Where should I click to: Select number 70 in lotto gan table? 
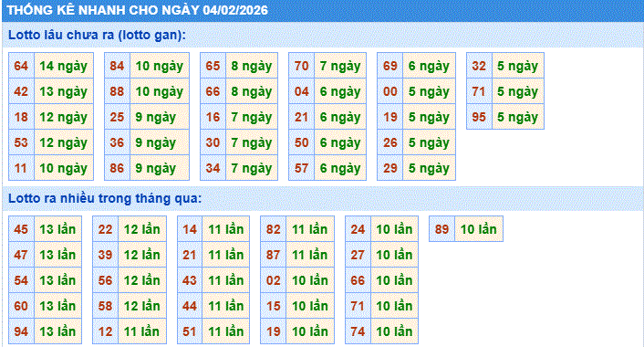click(301, 66)
